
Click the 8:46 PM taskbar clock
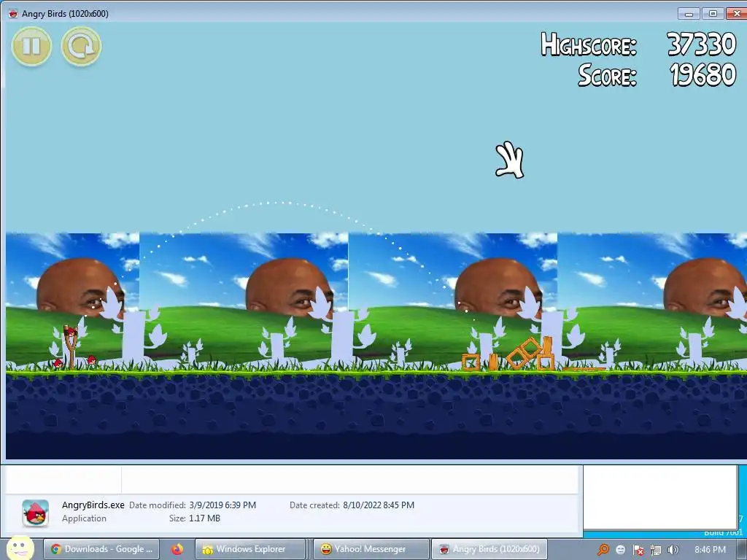[x=710, y=550]
